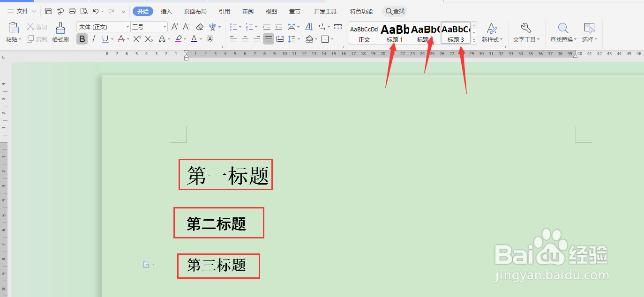The image size is (644, 297).
Task: Click the character border icon
Action: (x=210, y=39)
